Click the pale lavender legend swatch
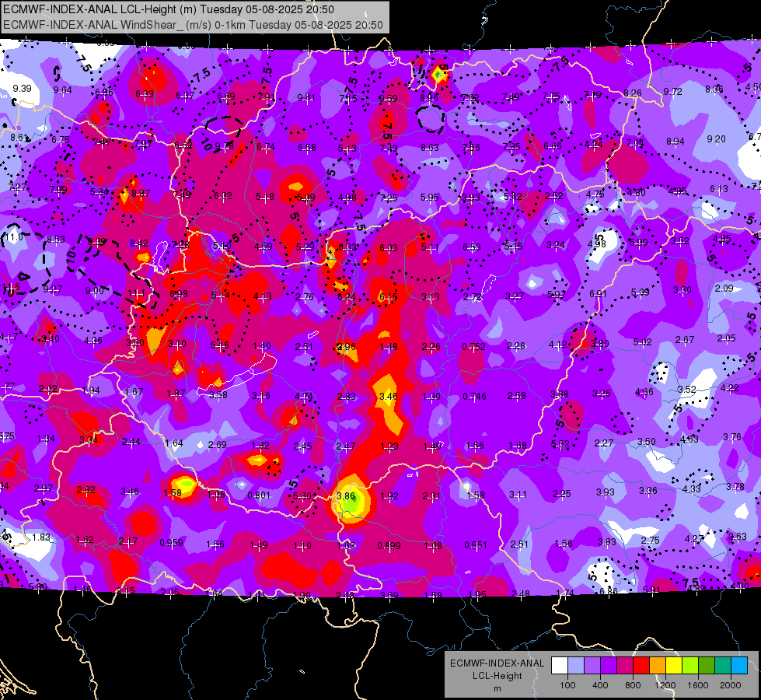The height and width of the screenshot is (700, 761). coord(576,665)
